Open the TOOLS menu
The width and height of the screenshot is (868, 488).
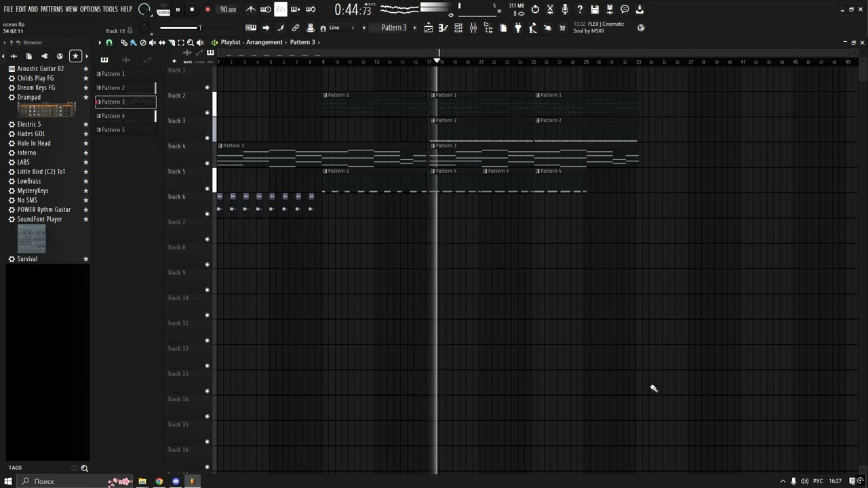(111, 9)
